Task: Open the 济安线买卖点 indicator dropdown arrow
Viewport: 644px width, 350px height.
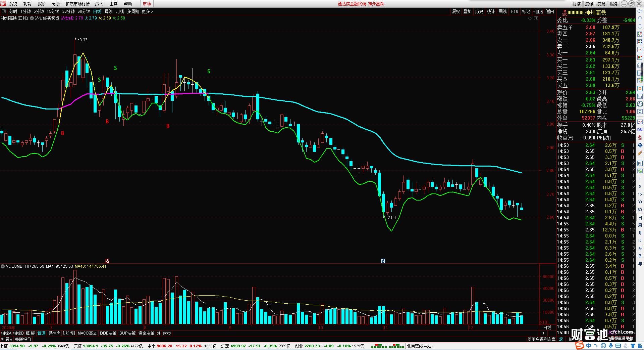Action: tap(32, 18)
